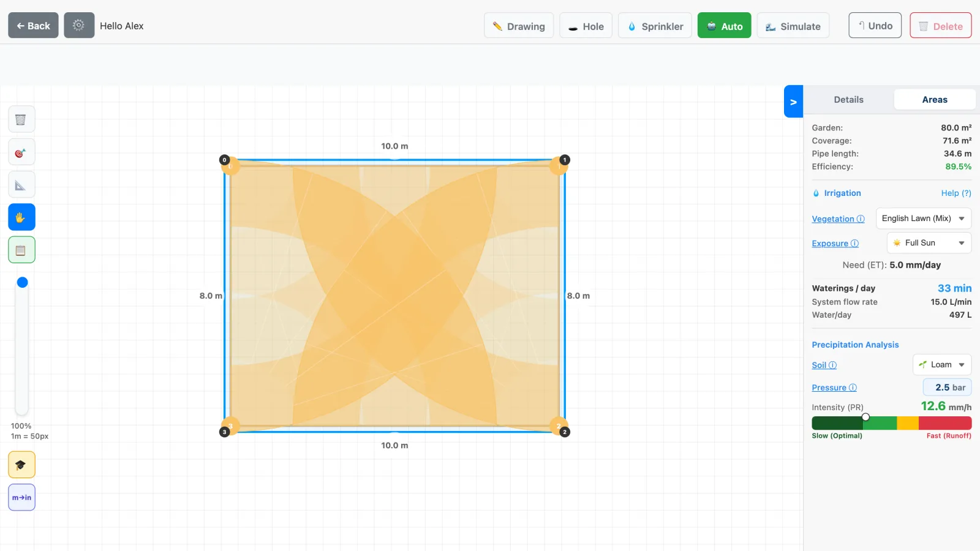Select the triangle ruler measure tool

click(21, 185)
